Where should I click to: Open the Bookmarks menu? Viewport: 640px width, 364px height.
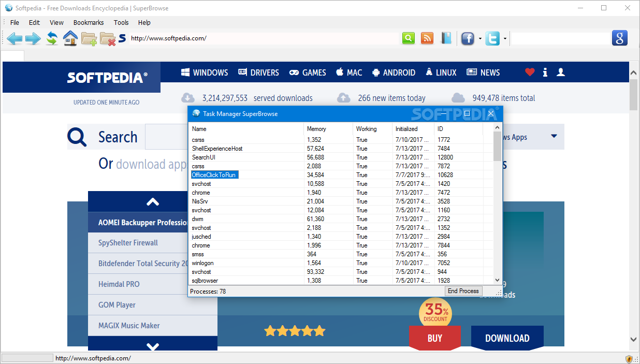tap(89, 22)
